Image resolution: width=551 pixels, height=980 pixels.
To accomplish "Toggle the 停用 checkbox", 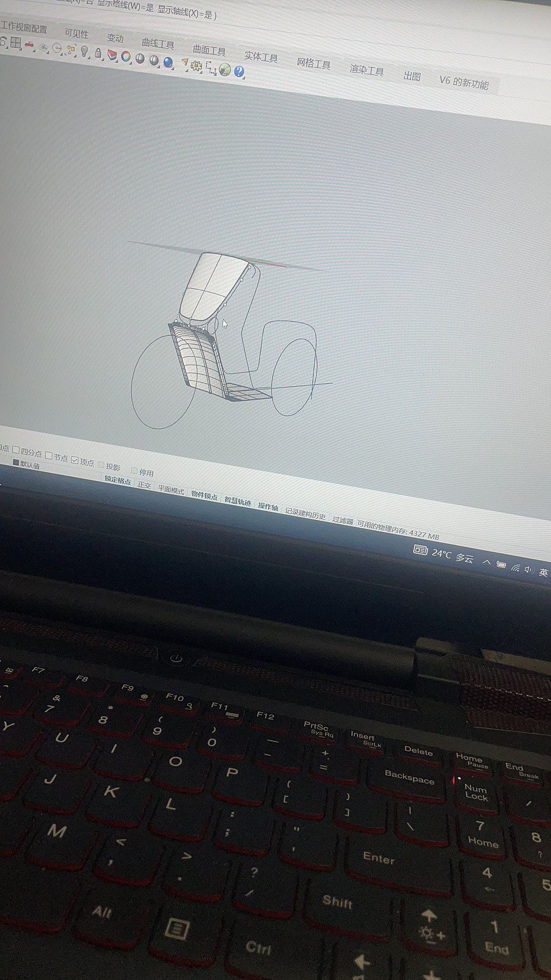I will tap(135, 471).
